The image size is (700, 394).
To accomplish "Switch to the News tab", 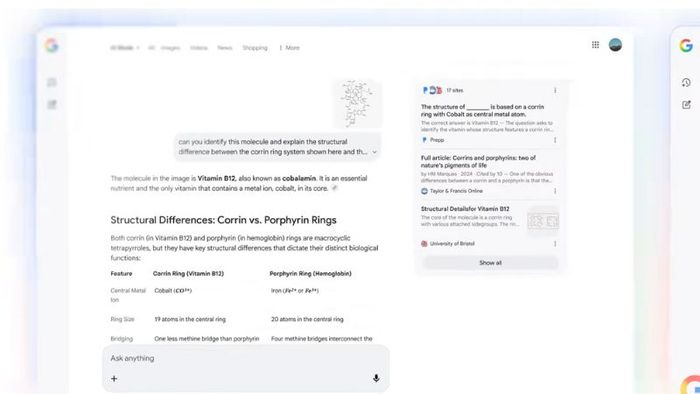I will [225, 48].
